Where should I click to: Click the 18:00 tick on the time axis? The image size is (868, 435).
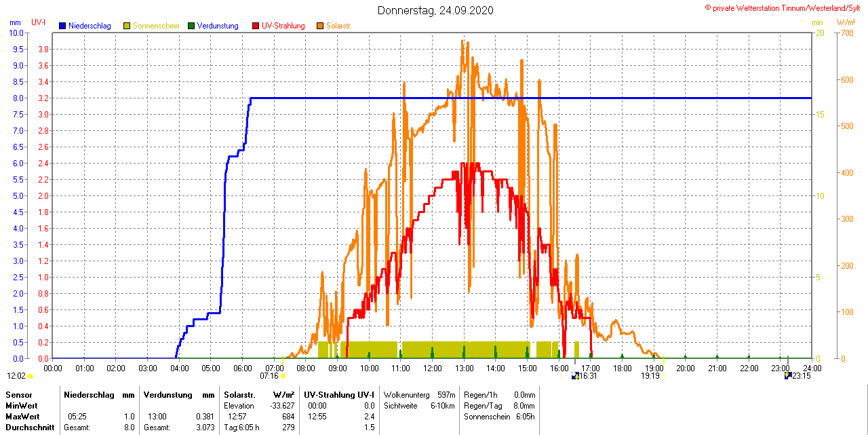click(623, 368)
